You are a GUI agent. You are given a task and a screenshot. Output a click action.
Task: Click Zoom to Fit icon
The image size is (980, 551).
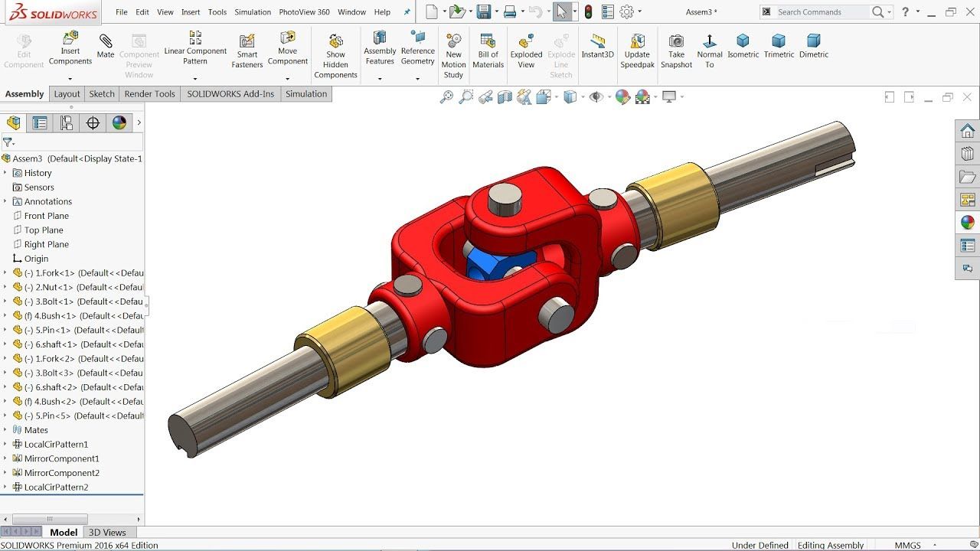point(446,97)
